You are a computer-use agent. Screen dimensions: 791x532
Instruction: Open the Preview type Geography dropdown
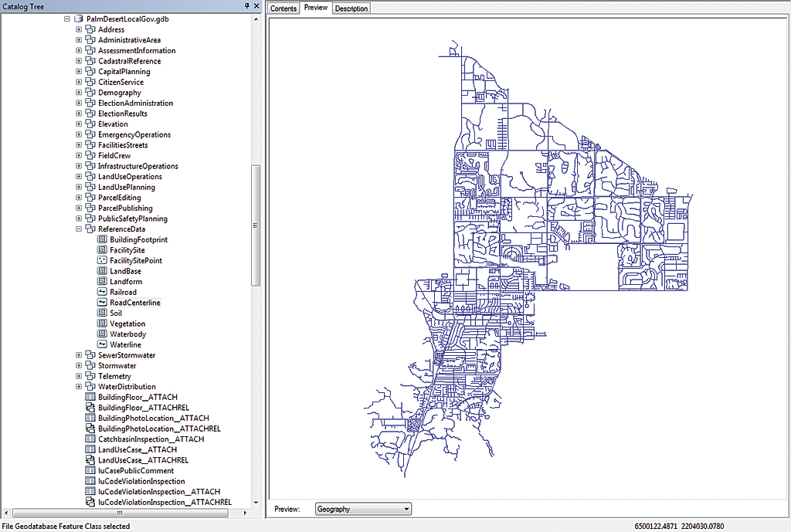pos(363,509)
